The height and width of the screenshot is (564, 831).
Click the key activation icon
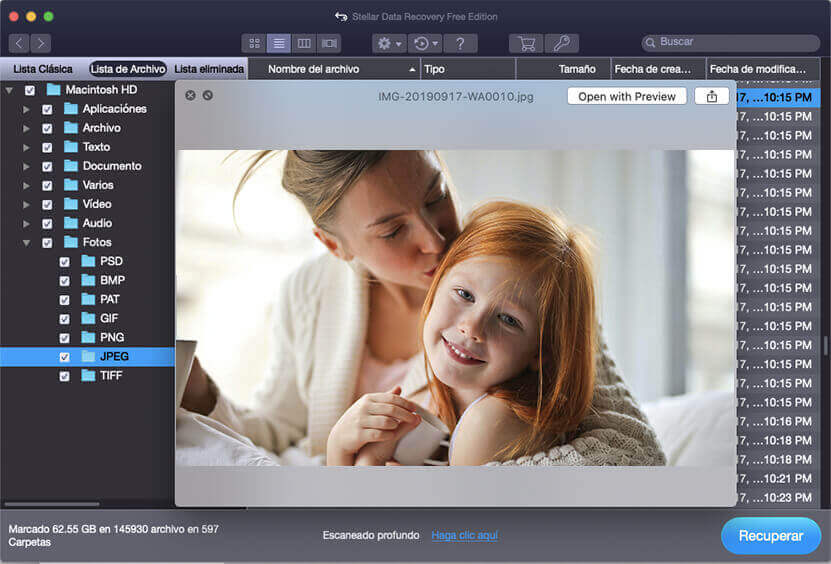561,44
